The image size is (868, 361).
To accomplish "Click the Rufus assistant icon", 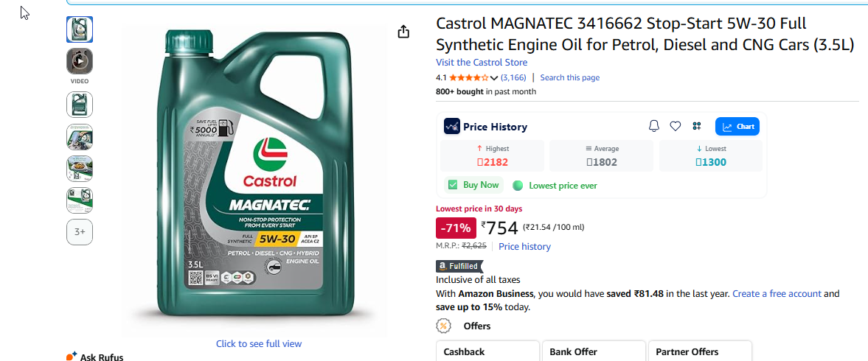I will [x=72, y=357].
